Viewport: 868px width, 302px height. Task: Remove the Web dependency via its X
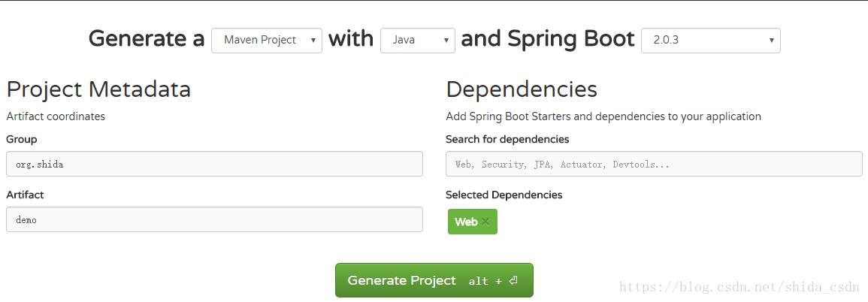point(485,222)
